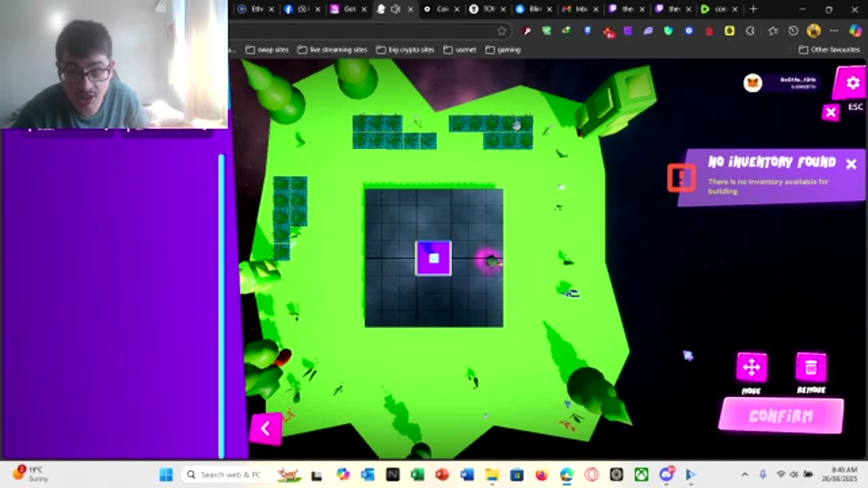Image resolution: width=868 pixels, height=488 pixels.
Task: Switch to the Facebook browser tab
Action: pos(296,9)
